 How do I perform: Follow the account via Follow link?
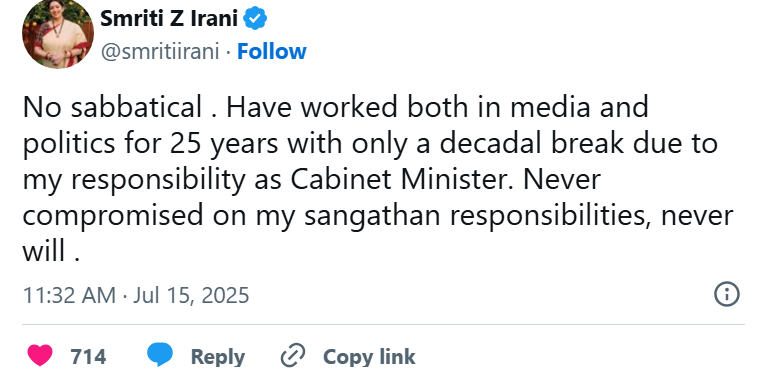(272, 51)
